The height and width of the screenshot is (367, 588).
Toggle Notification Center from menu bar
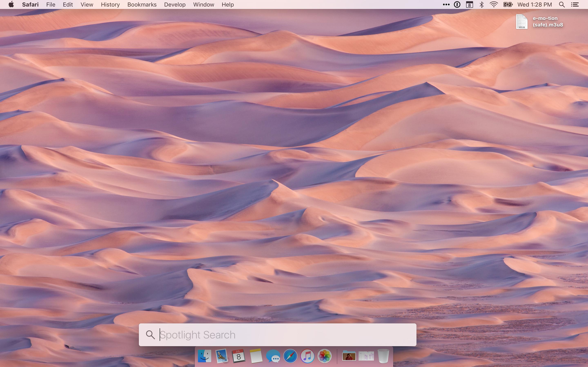click(575, 5)
